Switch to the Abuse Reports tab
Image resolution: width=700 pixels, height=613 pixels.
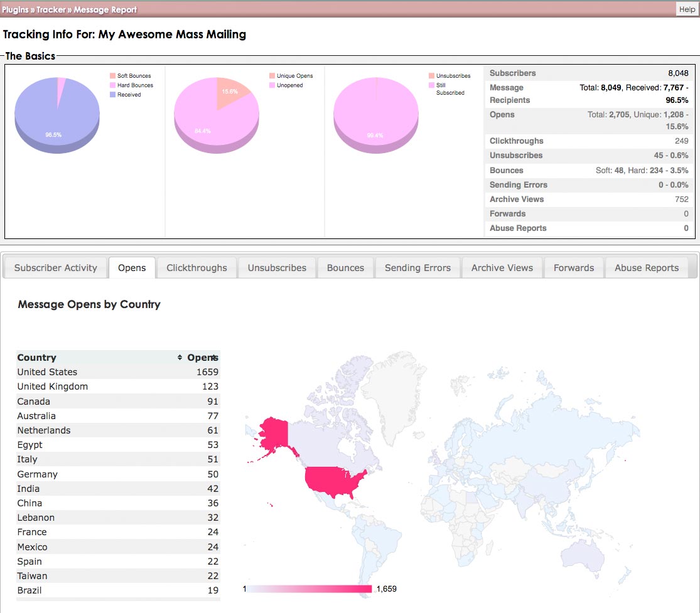coord(646,268)
